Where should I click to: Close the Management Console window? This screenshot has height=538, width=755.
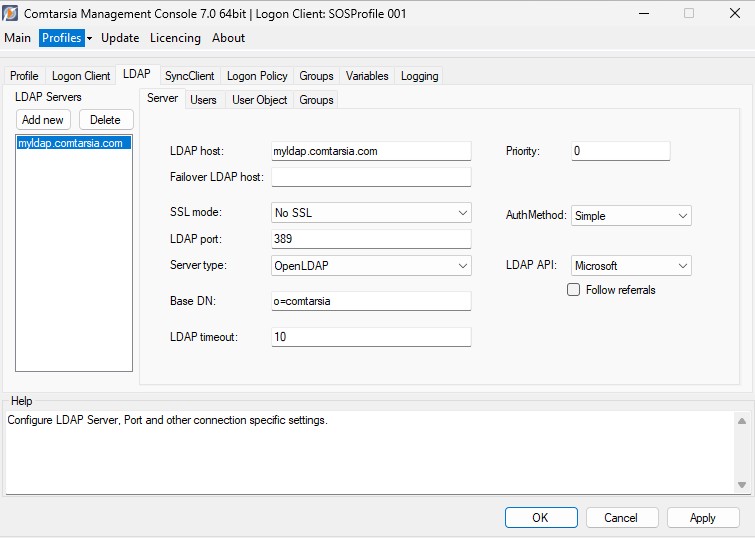pyautogui.click(x=735, y=13)
